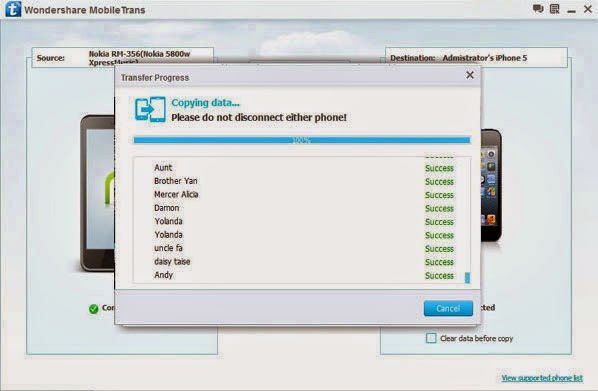Click Success status next to Damon
598x391 pixels.
click(x=439, y=209)
